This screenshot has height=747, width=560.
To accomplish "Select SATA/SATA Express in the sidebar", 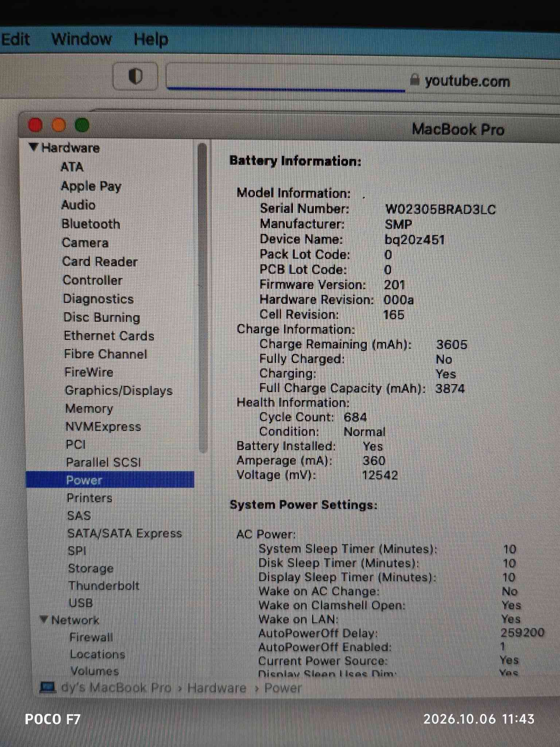I will 125,534.
